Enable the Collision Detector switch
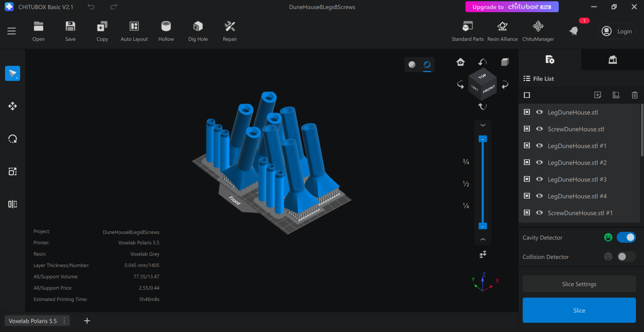This screenshot has height=332, width=644. coord(626,257)
